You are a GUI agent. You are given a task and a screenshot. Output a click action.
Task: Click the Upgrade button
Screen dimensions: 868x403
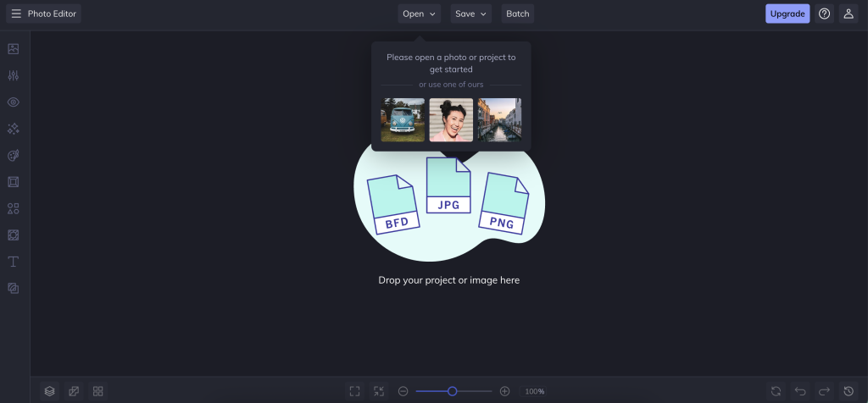point(787,14)
